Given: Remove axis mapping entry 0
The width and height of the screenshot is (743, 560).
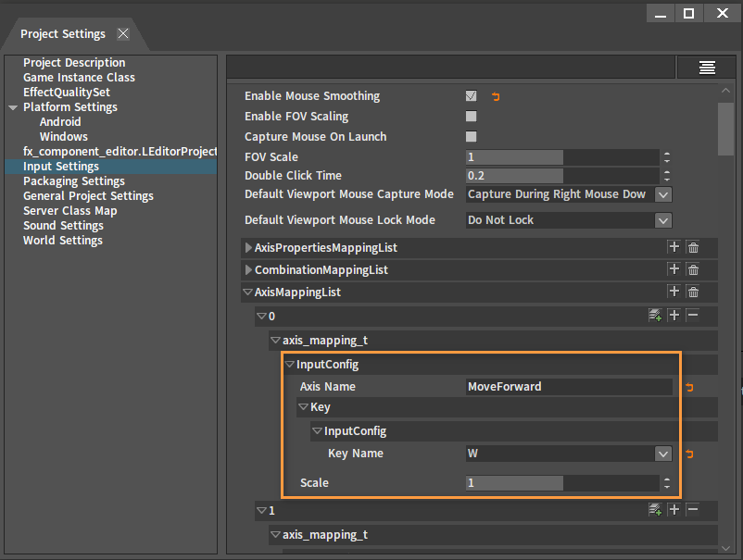Looking at the screenshot, I should [693, 316].
